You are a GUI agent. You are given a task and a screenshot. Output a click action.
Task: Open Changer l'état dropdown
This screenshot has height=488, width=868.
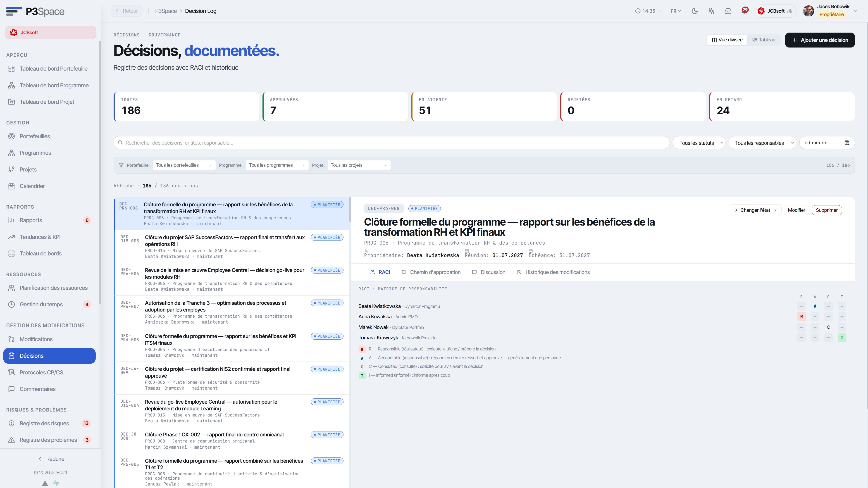click(x=755, y=210)
